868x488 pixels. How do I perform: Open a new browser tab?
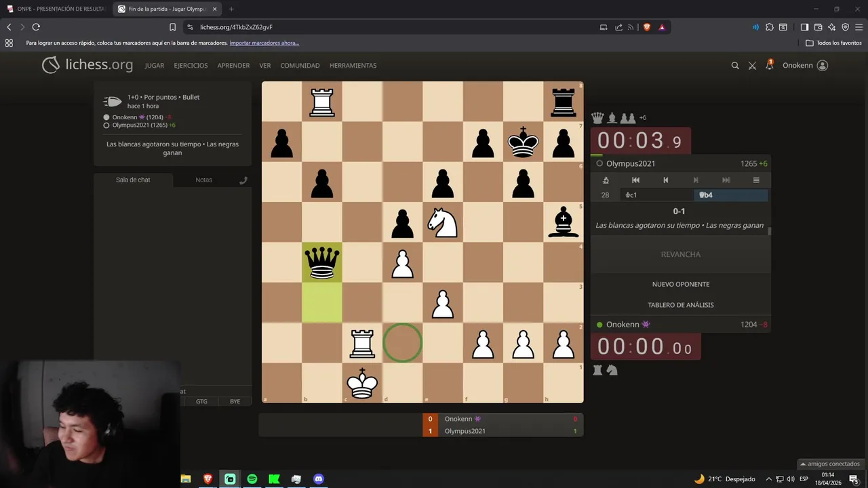231,9
